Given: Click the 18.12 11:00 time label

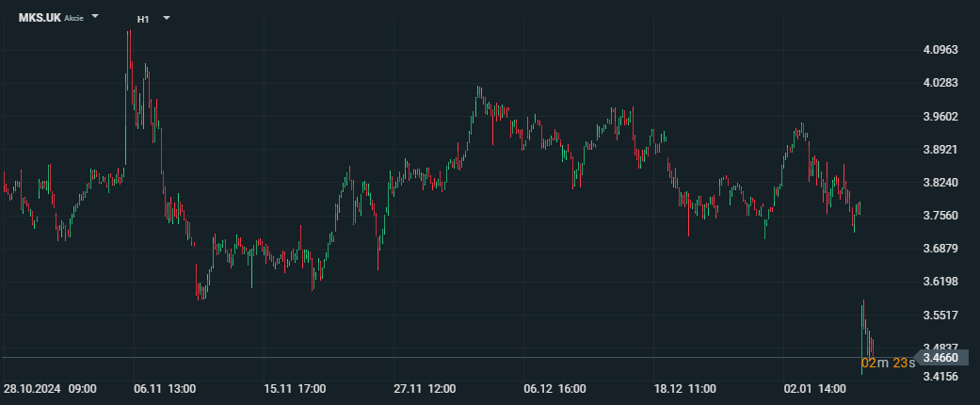Looking at the screenshot, I should pyautogui.click(x=684, y=388).
